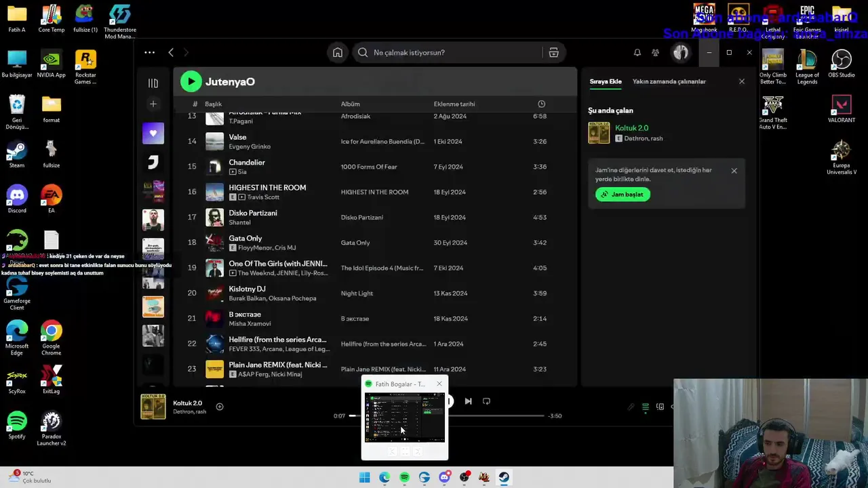Click the Kislotny DJ album cover
Screen dimensions: 868x488
(x=214, y=293)
